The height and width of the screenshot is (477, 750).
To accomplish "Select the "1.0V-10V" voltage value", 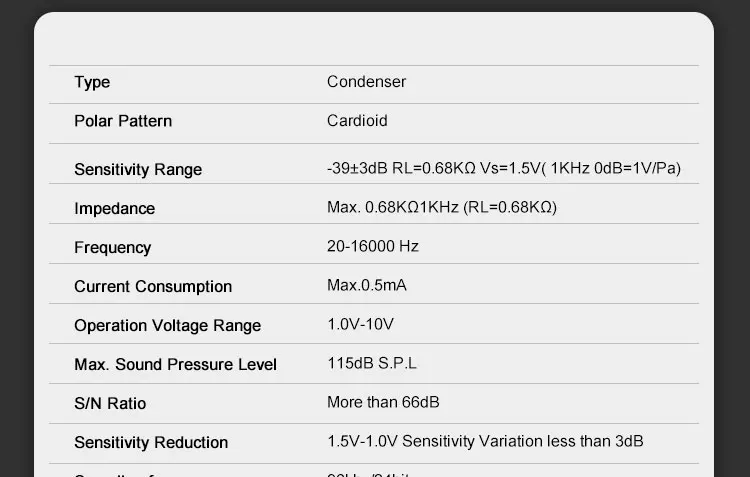I will [x=360, y=324].
